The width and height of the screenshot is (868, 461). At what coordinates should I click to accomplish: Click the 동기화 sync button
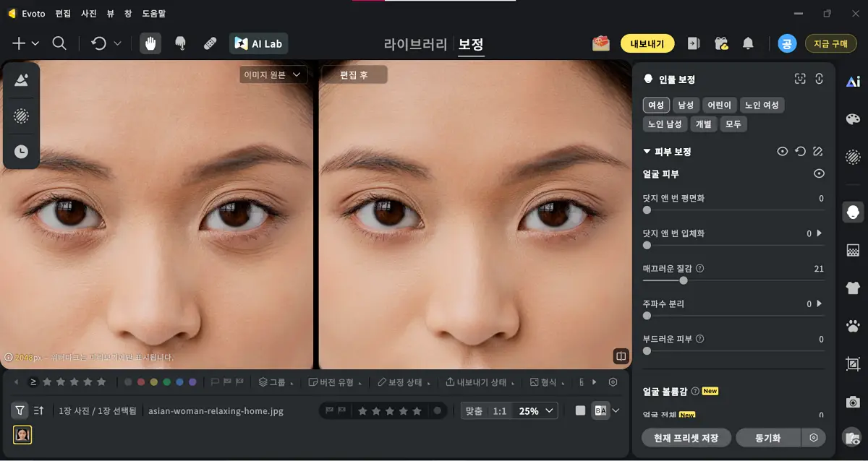click(x=768, y=438)
